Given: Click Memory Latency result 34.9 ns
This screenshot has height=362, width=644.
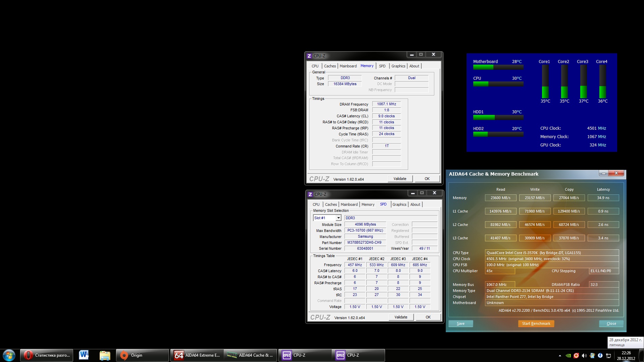Looking at the screenshot, I should pyautogui.click(x=603, y=198).
